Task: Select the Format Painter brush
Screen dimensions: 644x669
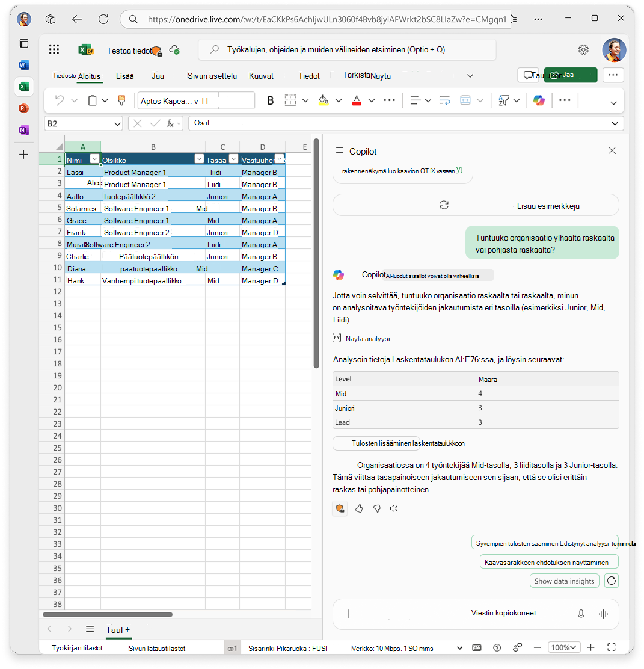Action: tap(121, 100)
